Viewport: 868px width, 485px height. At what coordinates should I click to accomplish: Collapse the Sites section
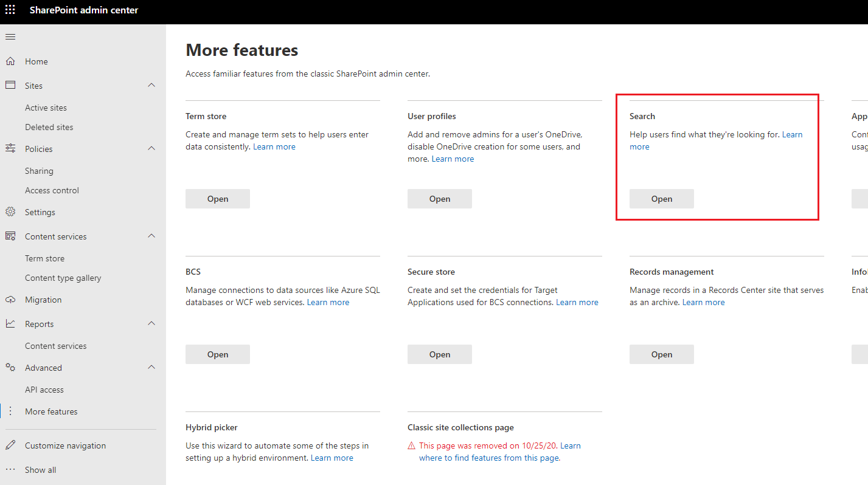tap(151, 85)
